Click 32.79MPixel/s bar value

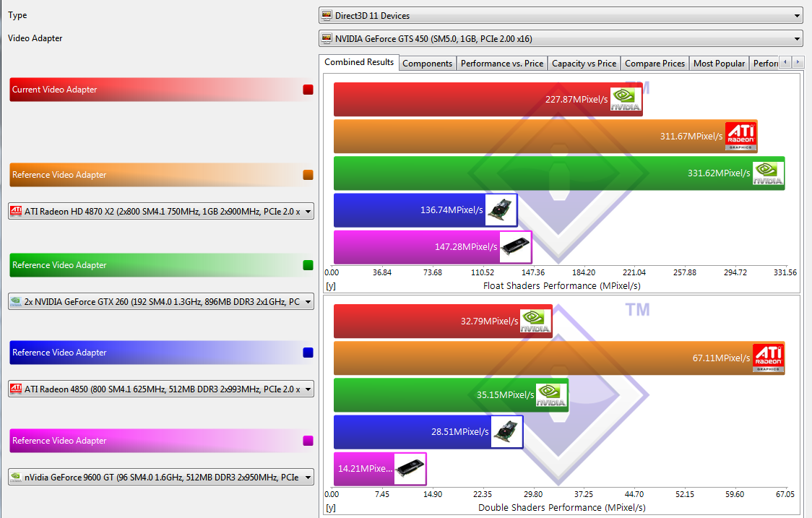(x=489, y=321)
